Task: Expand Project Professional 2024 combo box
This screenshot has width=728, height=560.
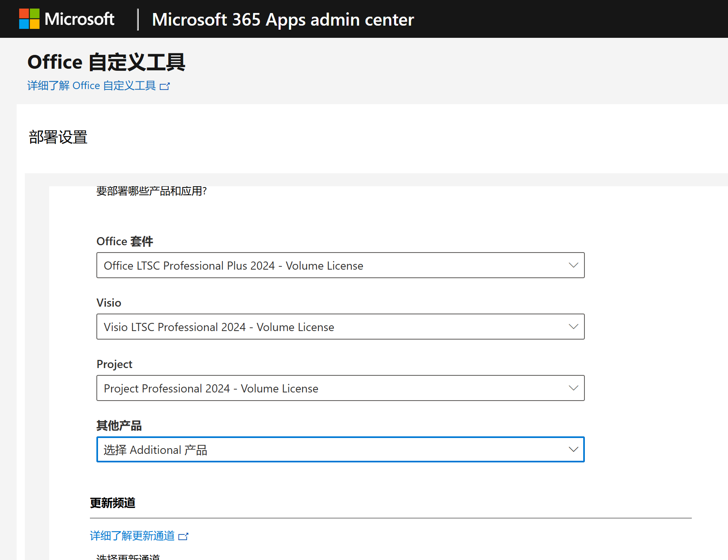Action: pyautogui.click(x=325, y=388)
